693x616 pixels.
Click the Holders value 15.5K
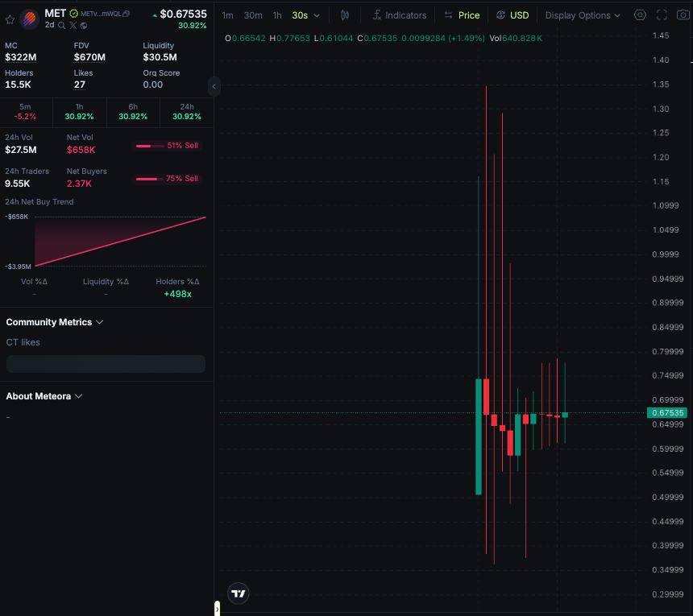coord(18,85)
